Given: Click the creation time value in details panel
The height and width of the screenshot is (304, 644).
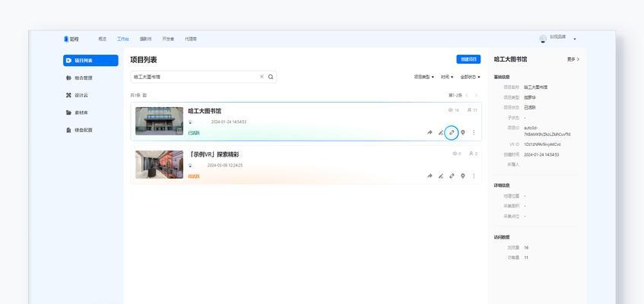Looking at the screenshot, I should 541,155.
